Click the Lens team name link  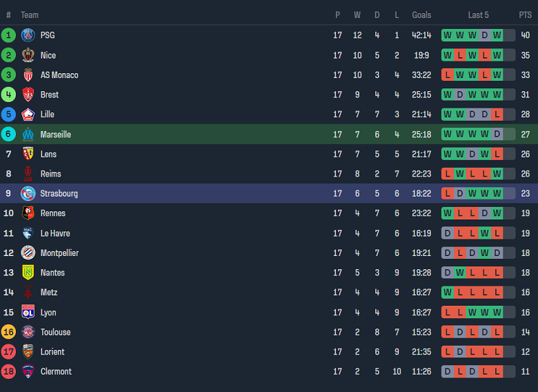pos(48,154)
